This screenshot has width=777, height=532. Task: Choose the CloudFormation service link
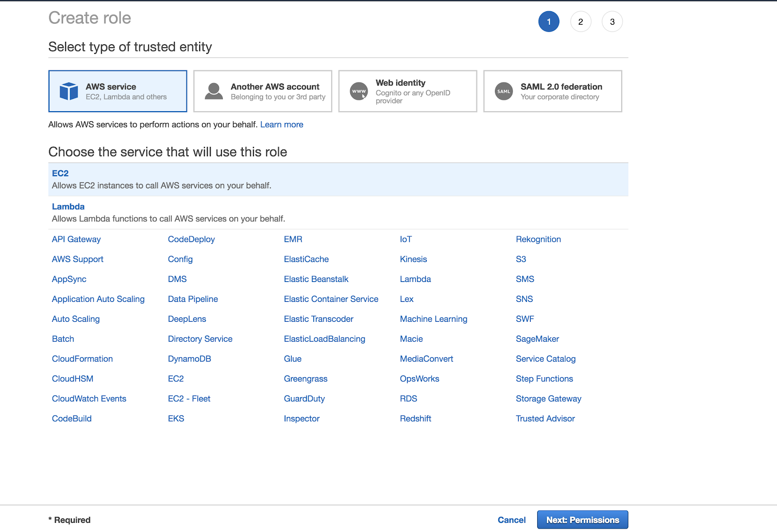click(82, 359)
